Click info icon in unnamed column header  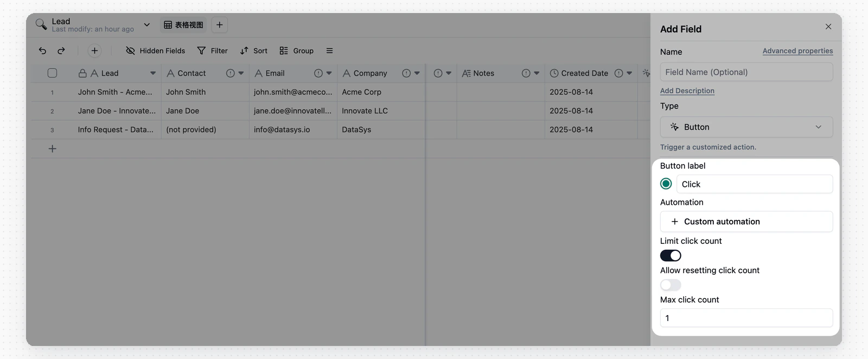tap(438, 73)
